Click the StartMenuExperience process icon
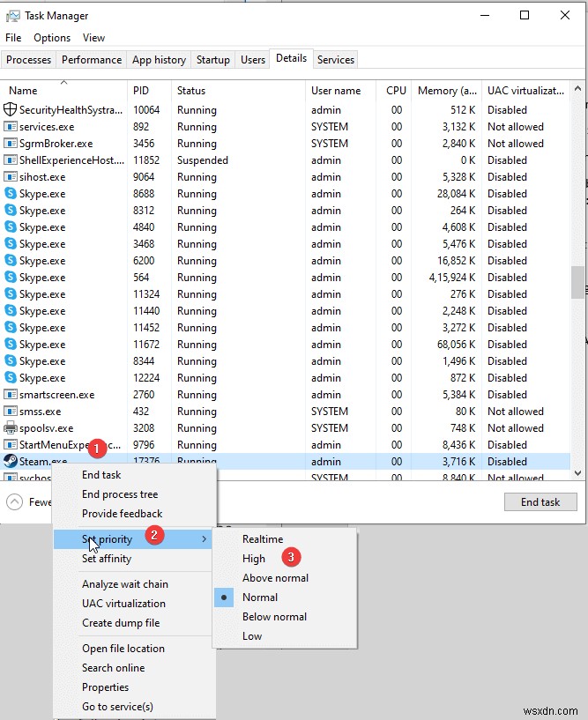Screen dimensions: 588x720 pyautogui.click(x=10, y=444)
